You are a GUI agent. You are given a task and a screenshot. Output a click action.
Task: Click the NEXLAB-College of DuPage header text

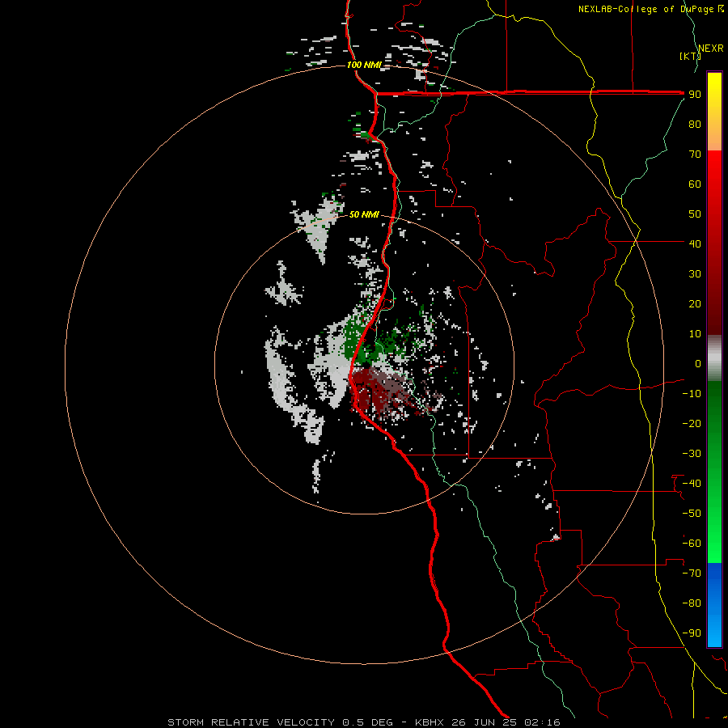point(650,9)
